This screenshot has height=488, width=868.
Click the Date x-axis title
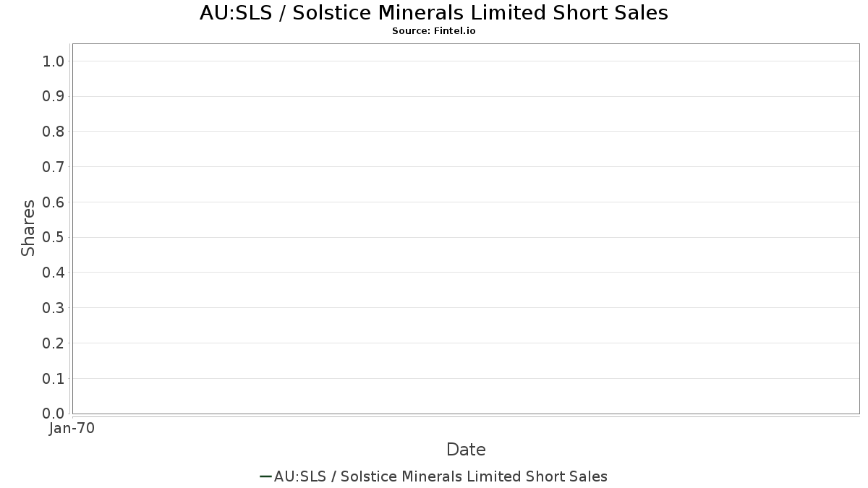coord(466,450)
